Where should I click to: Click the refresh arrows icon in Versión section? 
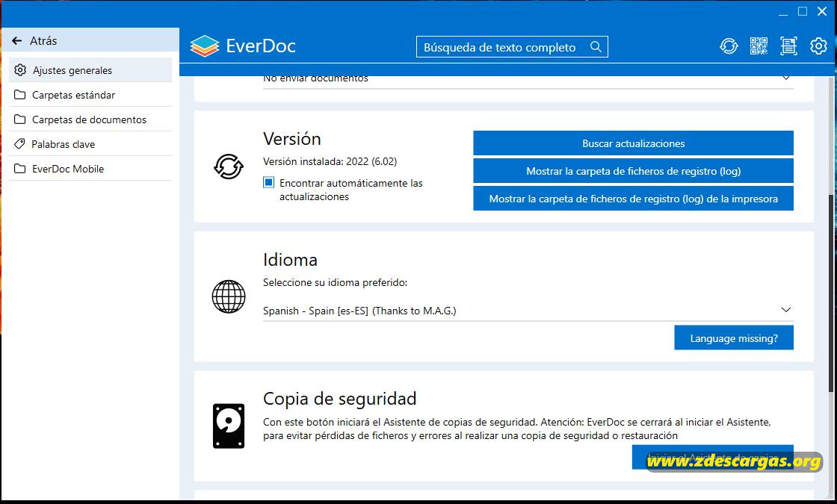[229, 167]
